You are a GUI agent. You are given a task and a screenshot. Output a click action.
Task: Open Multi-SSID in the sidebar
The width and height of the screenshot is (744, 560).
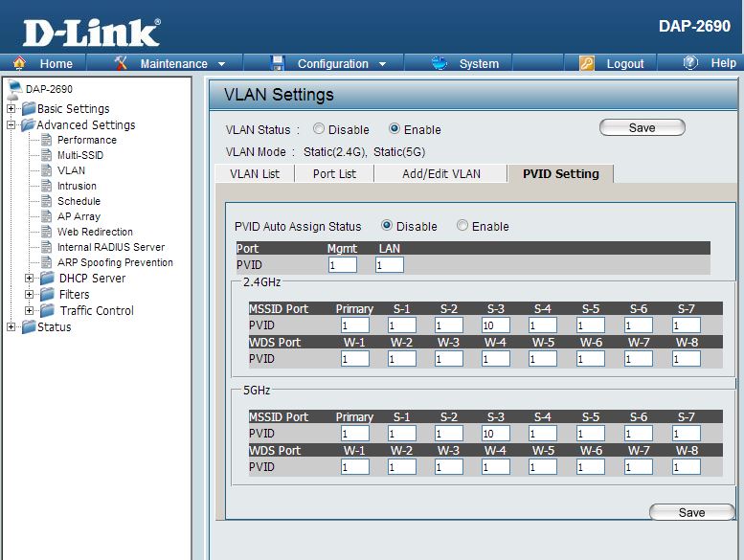pyautogui.click(x=79, y=155)
